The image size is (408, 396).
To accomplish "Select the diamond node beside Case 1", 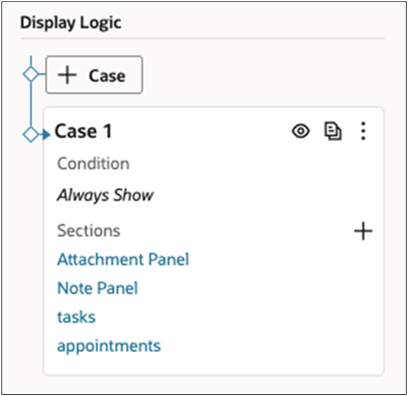I will tap(31, 134).
